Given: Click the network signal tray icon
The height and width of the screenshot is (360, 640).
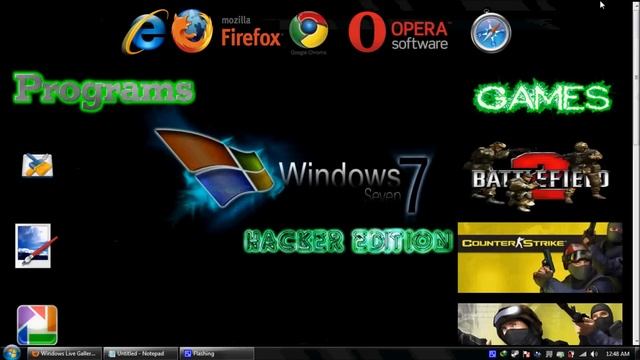Looking at the screenshot, I should [582, 354].
